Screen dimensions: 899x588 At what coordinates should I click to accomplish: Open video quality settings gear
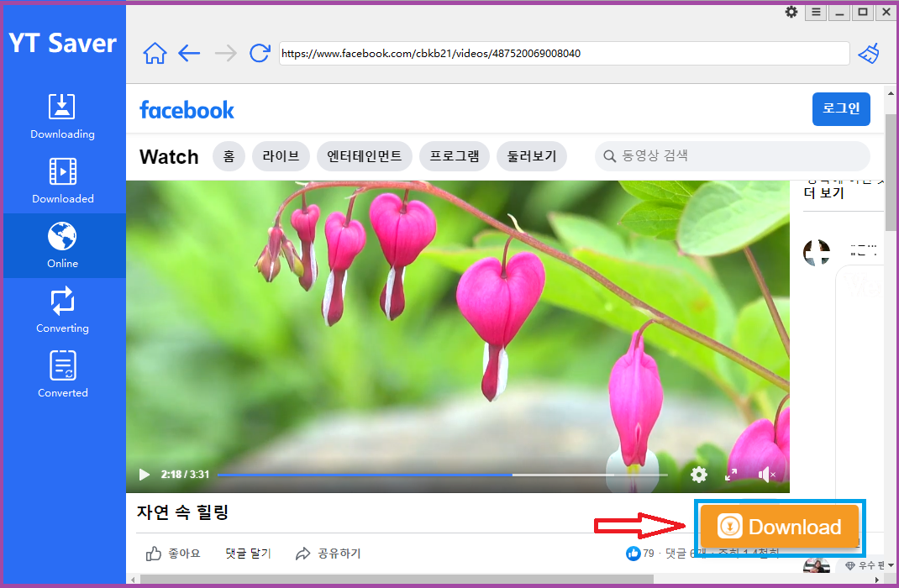(699, 475)
